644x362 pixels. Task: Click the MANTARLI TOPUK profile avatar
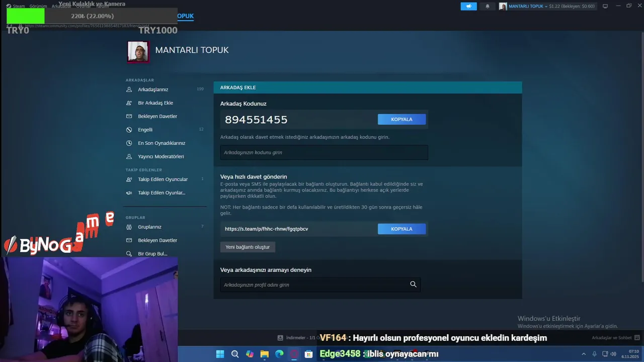coord(138,51)
